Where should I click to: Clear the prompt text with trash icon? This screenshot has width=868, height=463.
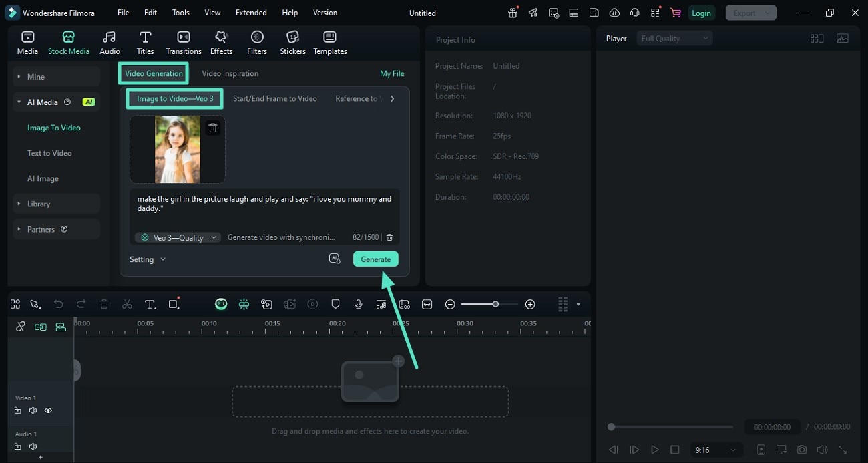(389, 237)
